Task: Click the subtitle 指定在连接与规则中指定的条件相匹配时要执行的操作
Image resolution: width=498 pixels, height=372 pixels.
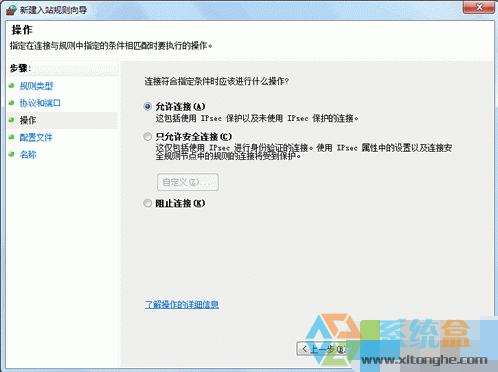Action: tap(111, 46)
